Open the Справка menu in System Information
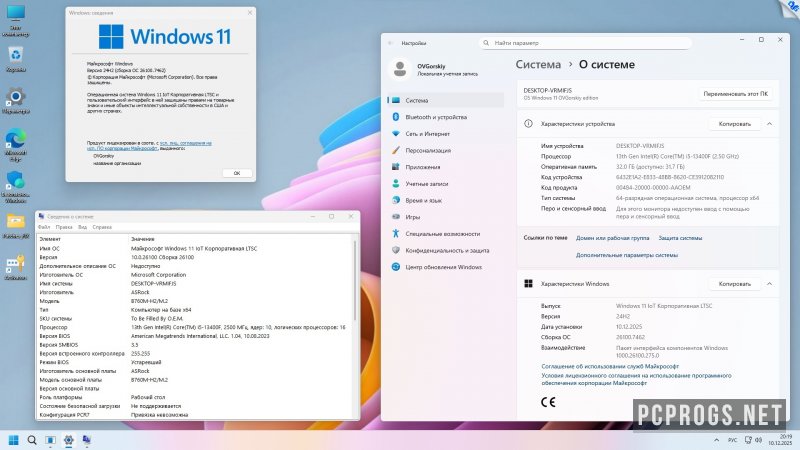This screenshot has height=450, width=800. (102, 227)
